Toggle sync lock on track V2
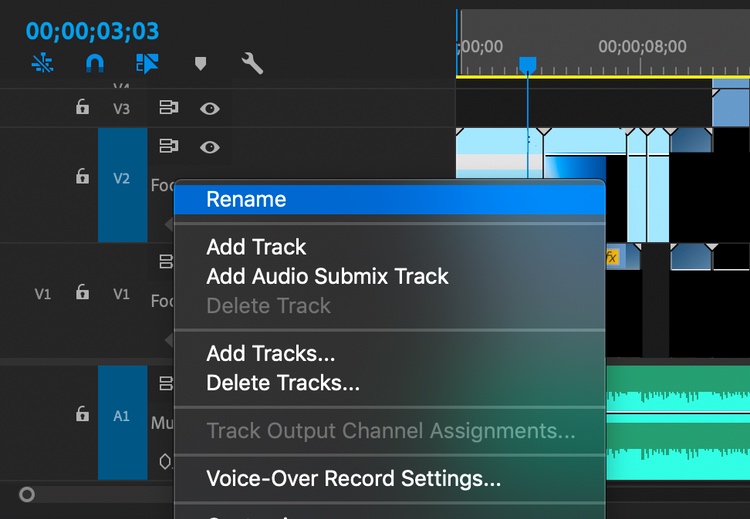Image resolution: width=750 pixels, height=519 pixels. click(168, 147)
